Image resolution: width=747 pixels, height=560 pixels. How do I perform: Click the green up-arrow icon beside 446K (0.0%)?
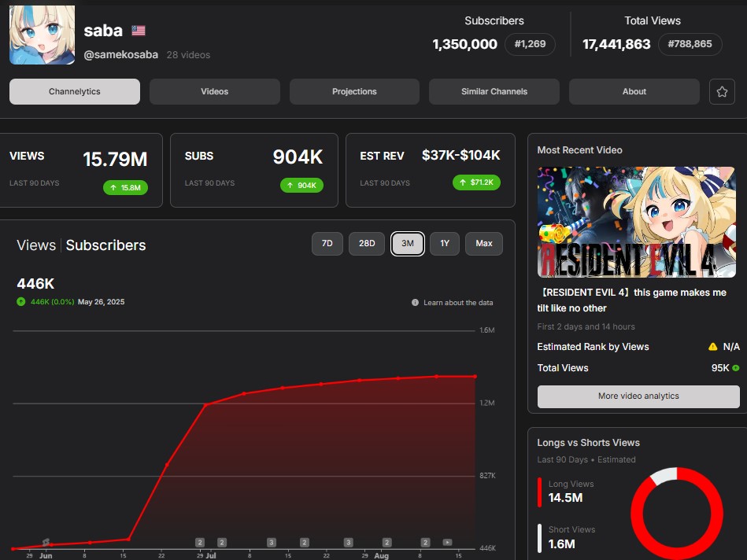(x=21, y=301)
